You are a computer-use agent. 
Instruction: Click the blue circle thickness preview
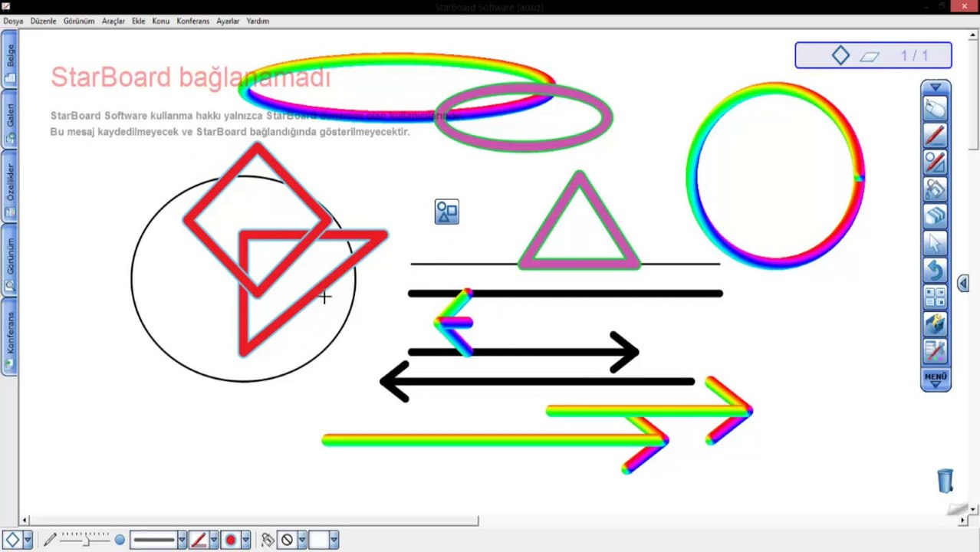(120, 540)
